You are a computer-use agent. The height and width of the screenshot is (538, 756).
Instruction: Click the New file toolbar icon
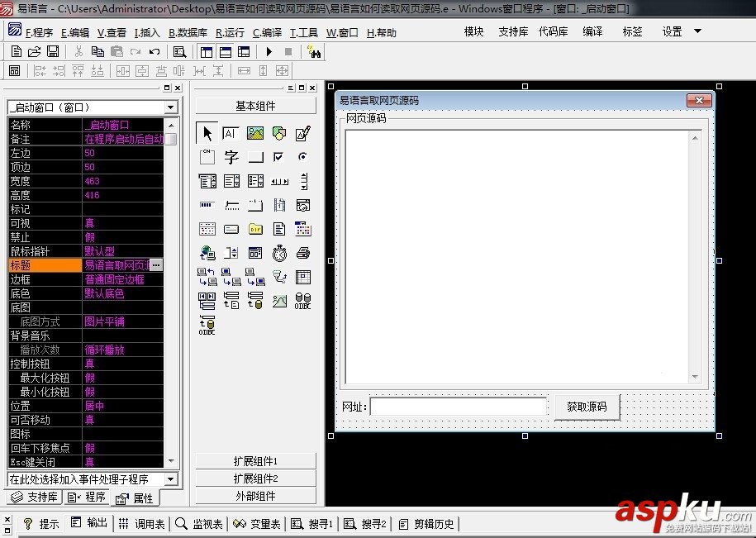16,51
